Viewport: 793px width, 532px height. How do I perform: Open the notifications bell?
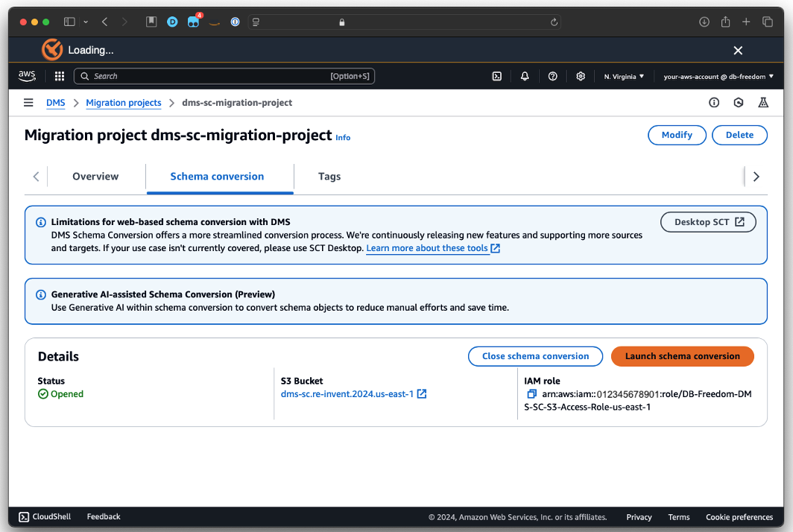pos(525,76)
